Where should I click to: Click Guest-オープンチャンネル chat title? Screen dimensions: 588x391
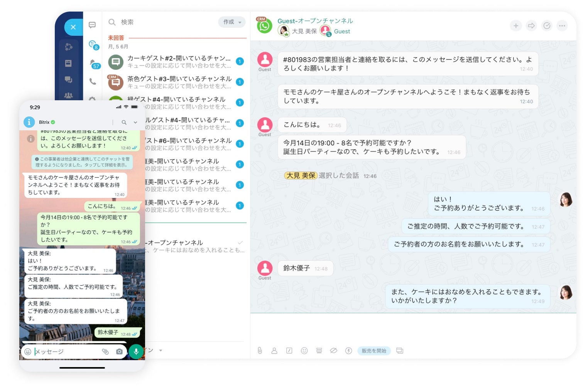pyautogui.click(x=315, y=21)
